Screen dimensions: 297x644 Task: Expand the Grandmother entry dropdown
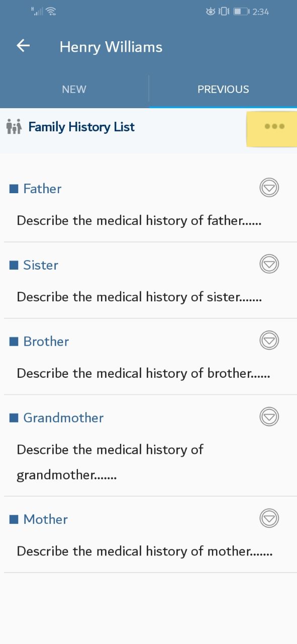(x=269, y=417)
